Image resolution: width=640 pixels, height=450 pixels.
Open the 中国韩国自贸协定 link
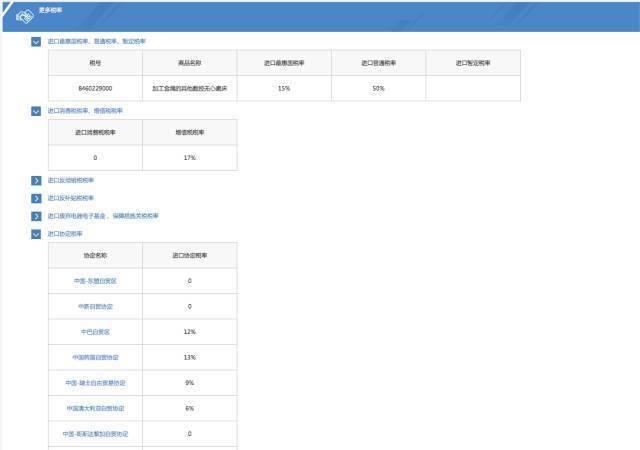pos(95,357)
